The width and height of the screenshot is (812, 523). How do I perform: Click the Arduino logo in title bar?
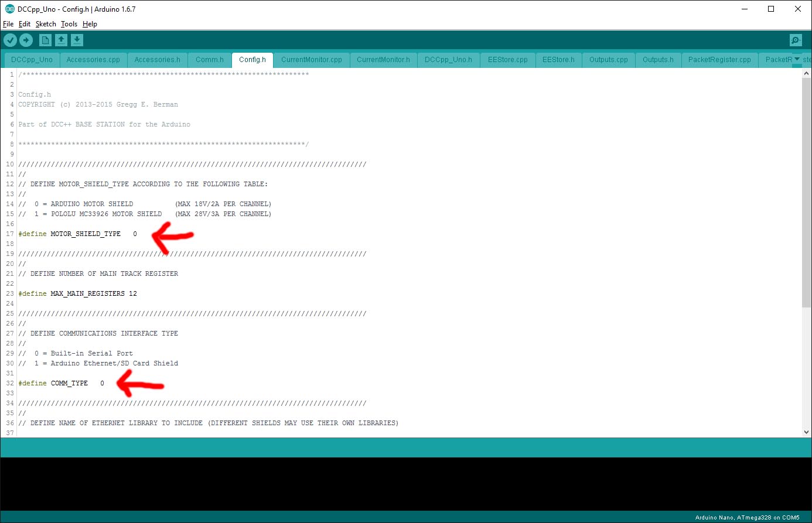pyautogui.click(x=10, y=9)
